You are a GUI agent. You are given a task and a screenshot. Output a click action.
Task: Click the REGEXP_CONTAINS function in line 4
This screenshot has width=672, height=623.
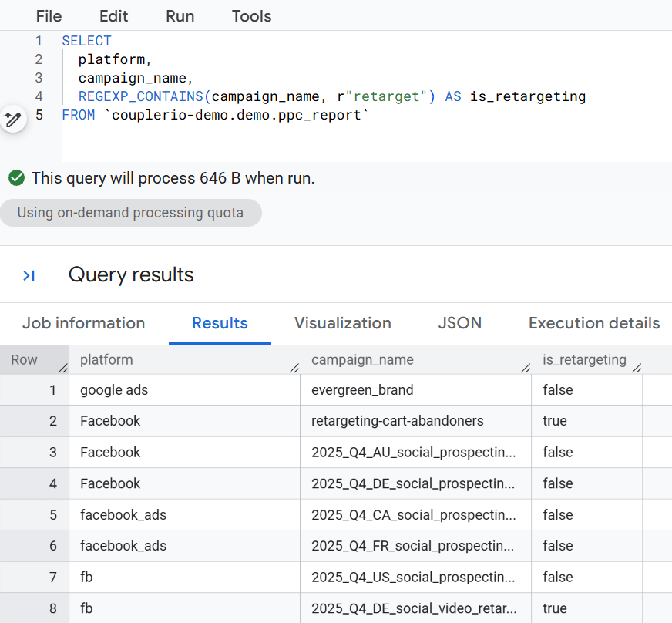click(140, 96)
